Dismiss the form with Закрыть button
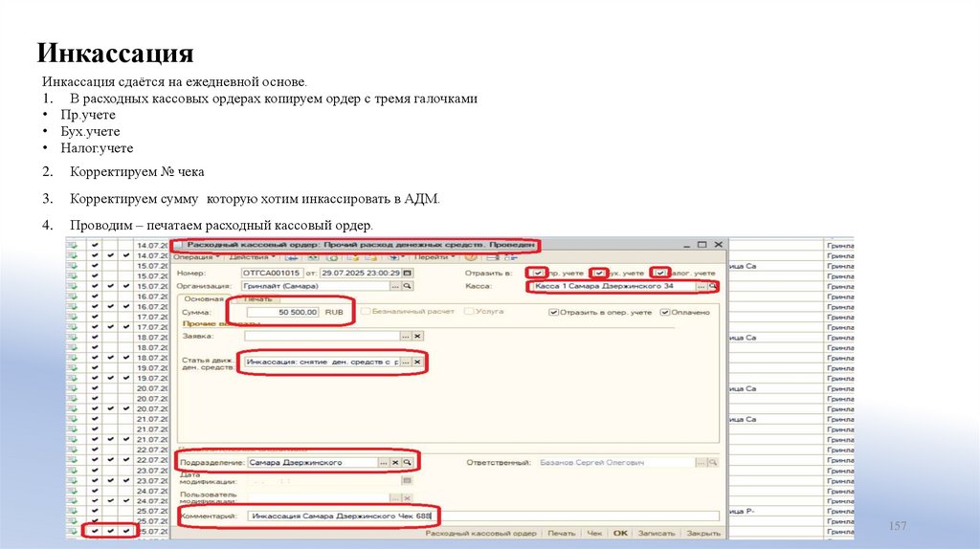Screen dimensions: 980x549 pyautogui.click(x=703, y=534)
